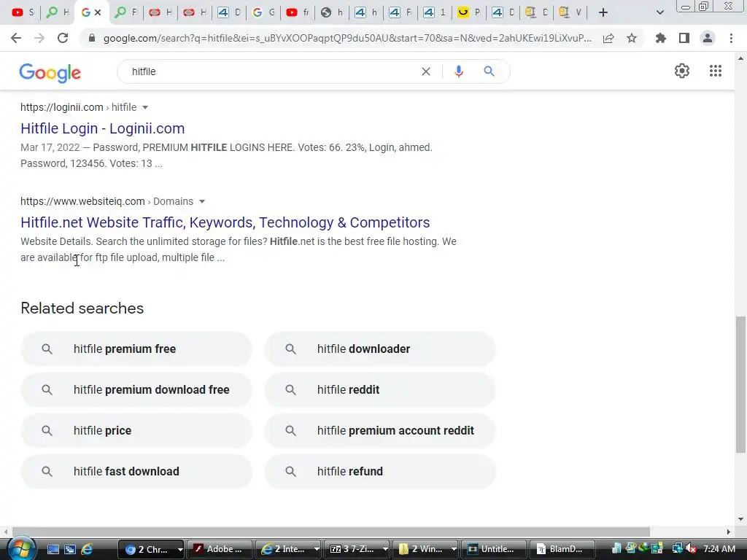The width and height of the screenshot is (747, 560).
Task: Open Hitfile Login - Loginii.com result
Action: tap(102, 128)
